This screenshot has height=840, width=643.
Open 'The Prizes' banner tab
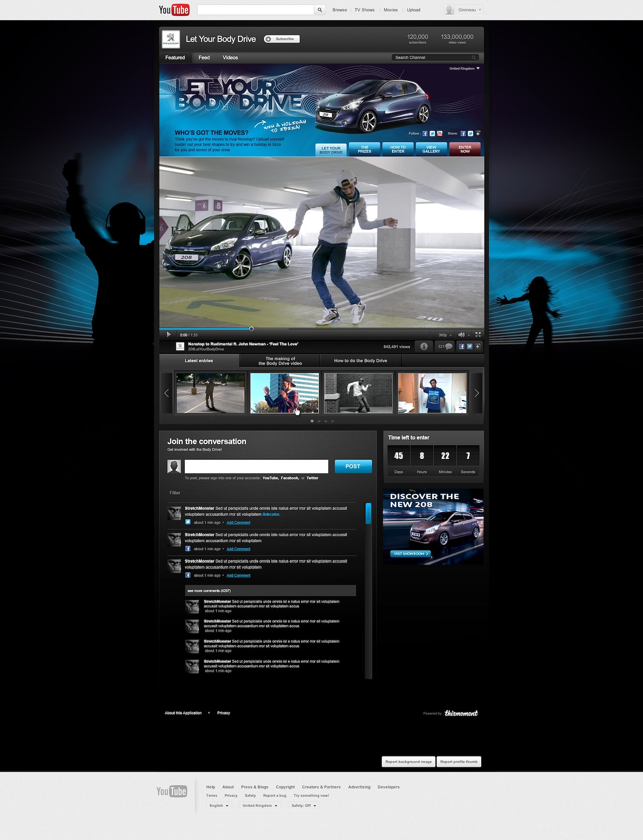coord(365,149)
